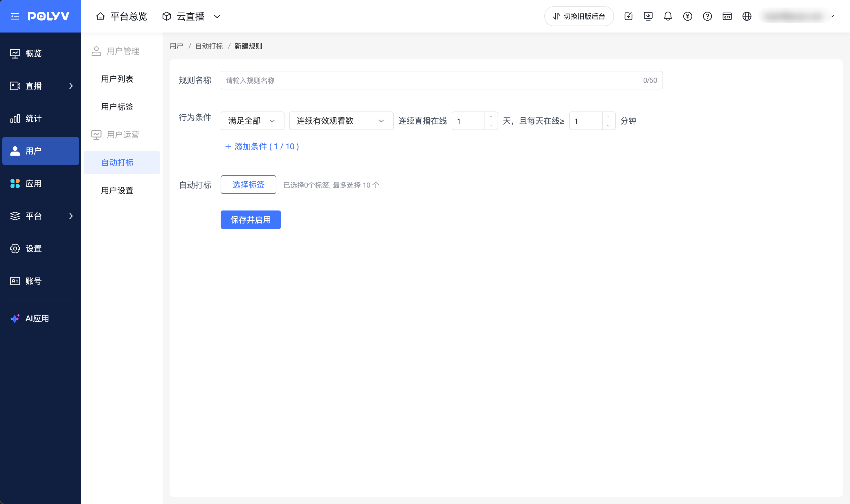Go to 用户 in the breadcrumb

point(176,46)
